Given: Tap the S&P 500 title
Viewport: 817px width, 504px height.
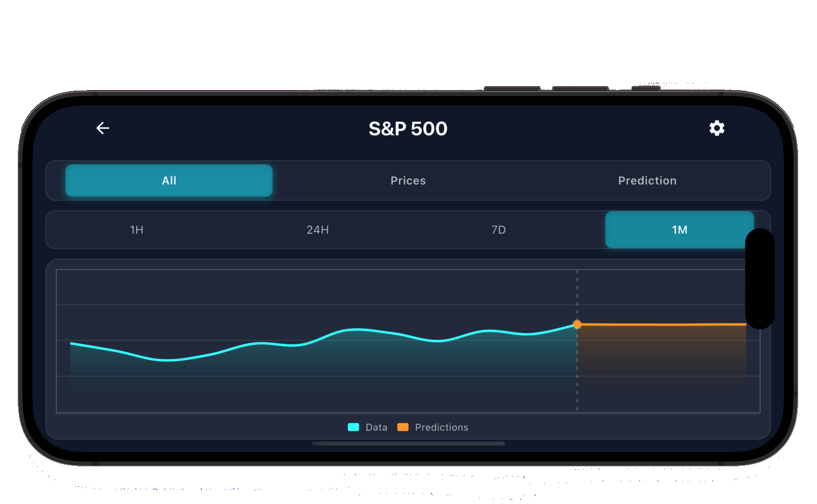Looking at the screenshot, I should (408, 129).
